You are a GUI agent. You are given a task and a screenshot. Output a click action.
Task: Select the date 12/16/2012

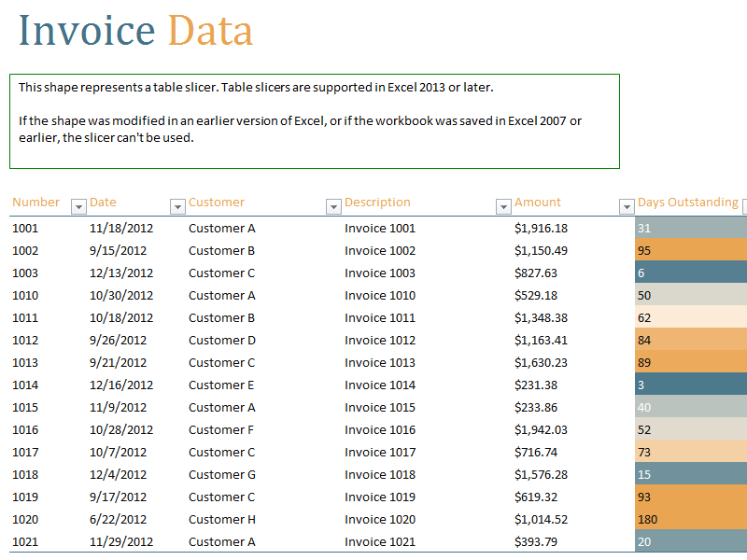[121, 385]
